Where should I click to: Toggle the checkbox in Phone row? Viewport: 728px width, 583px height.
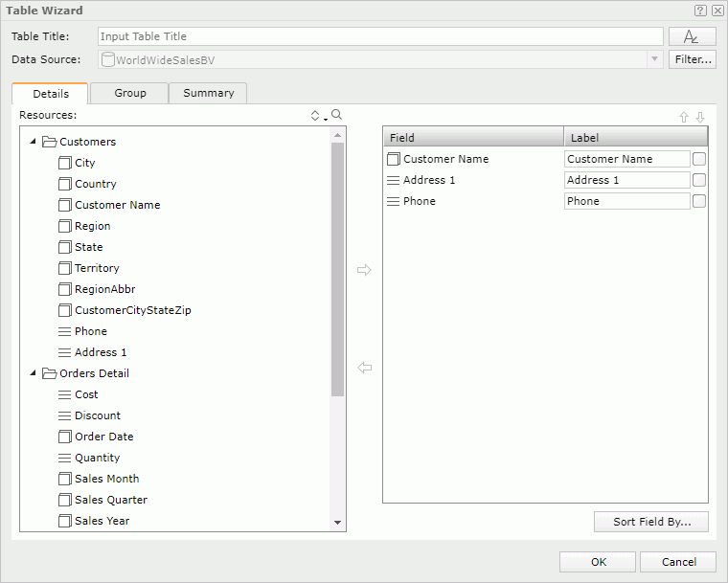[x=699, y=201]
